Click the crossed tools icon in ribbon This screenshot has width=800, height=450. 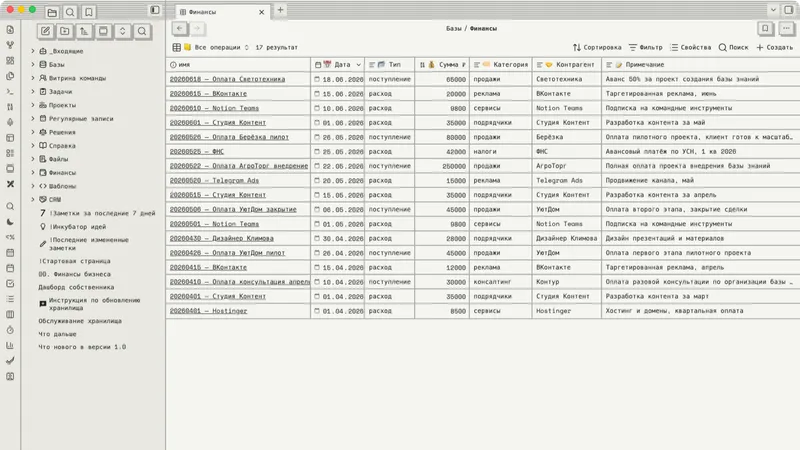[x=10, y=184]
